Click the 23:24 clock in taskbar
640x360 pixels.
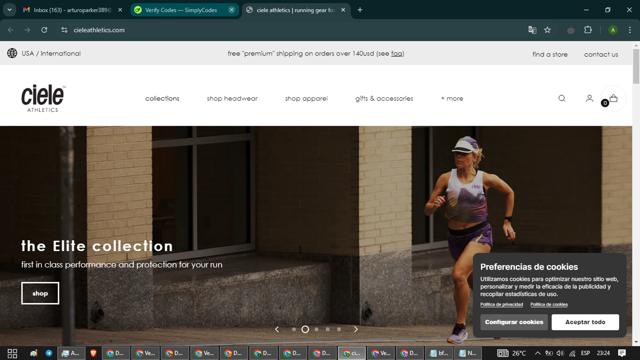pos(603,353)
